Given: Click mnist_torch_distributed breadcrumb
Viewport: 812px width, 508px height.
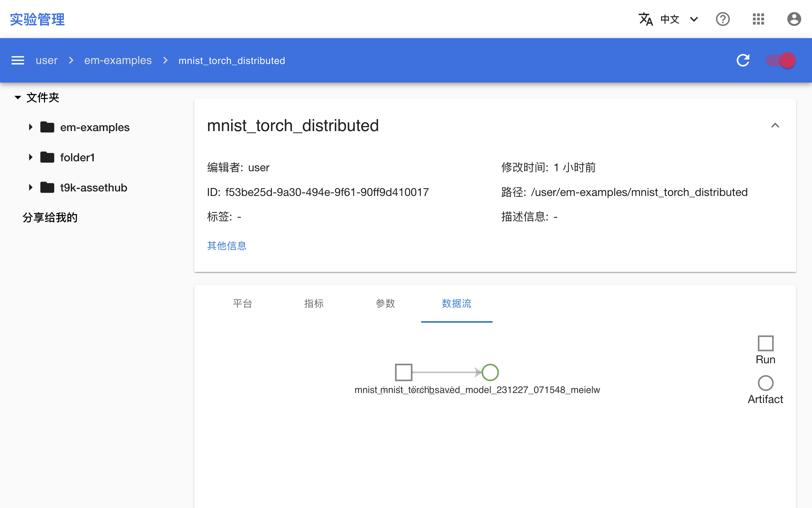Looking at the screenshot, I should pos(232,61).
